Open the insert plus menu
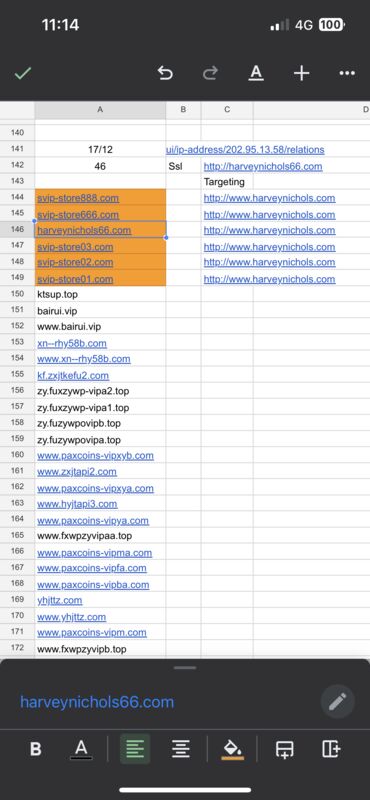The image size is (370, 800). (301, 73)
